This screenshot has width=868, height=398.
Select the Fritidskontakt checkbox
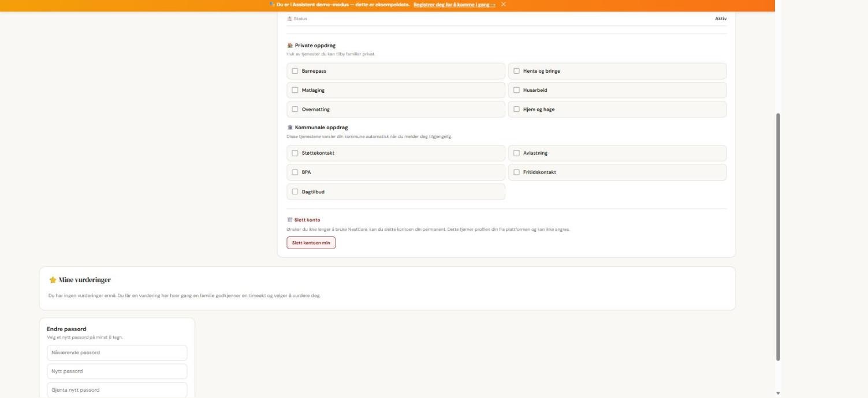pos(517,172)
